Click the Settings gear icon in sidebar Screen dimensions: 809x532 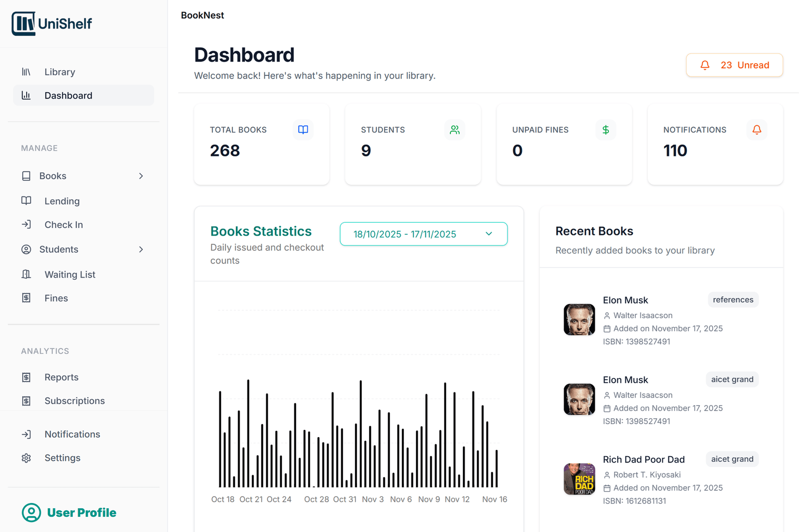26,458
